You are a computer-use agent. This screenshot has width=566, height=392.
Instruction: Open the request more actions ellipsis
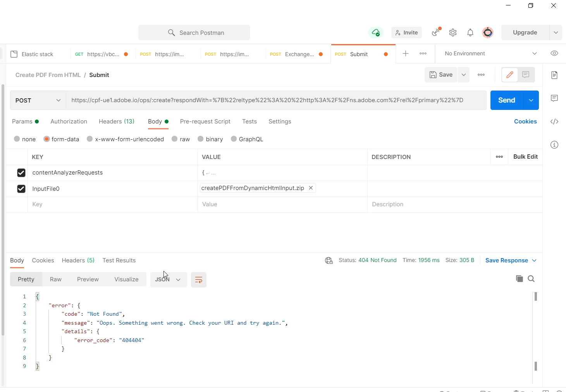click(x=481, y=75)
